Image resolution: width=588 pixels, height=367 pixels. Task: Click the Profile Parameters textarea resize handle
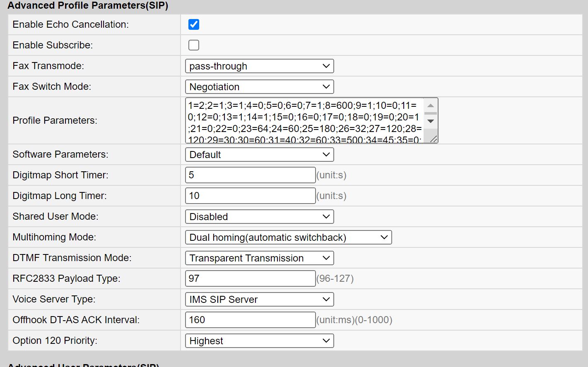pyautogui.click(x=433, y=139)
